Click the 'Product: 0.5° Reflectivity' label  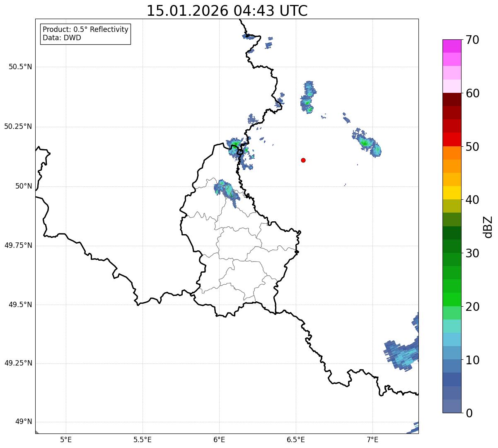[85, 29]
